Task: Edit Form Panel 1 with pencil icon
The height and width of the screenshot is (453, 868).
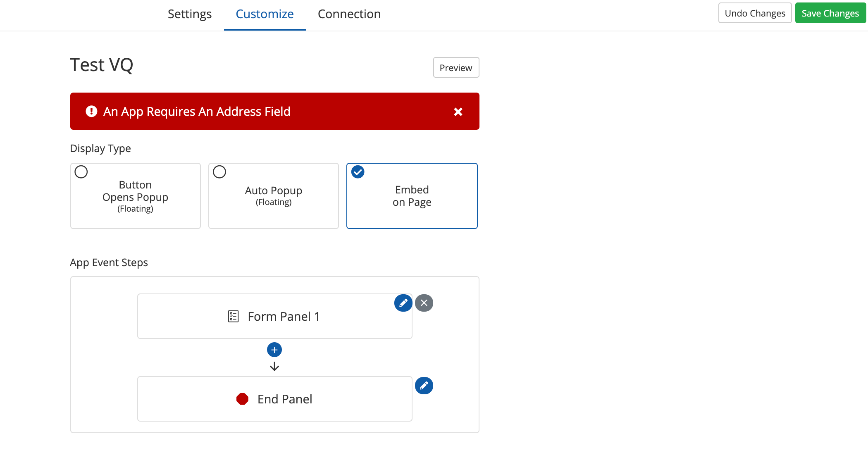Action: click(x=403, y=303)
